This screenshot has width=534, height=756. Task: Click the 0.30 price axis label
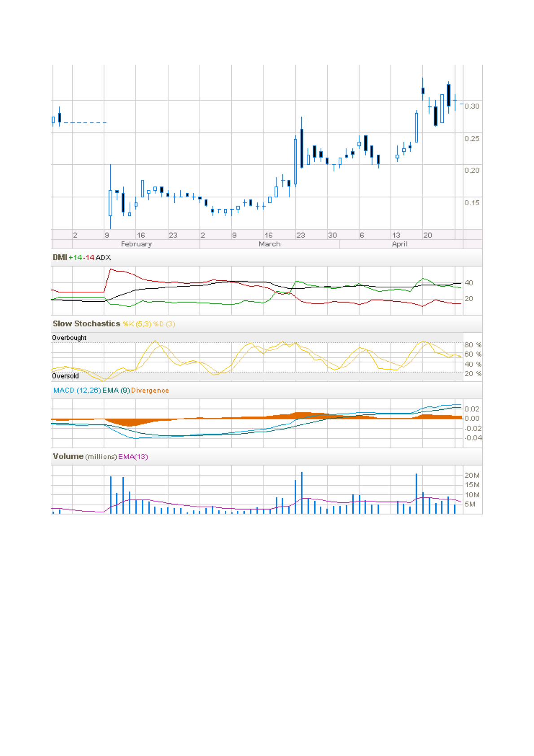472,106
